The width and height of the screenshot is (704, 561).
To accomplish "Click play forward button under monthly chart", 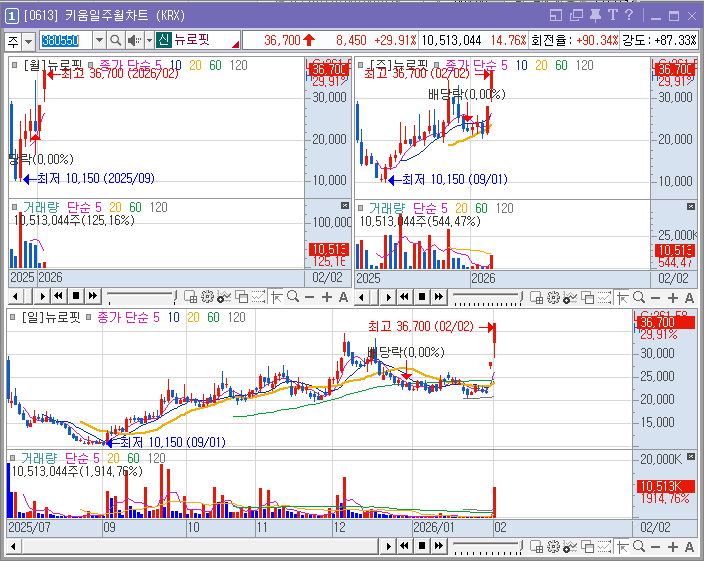I will coord(42,297).
